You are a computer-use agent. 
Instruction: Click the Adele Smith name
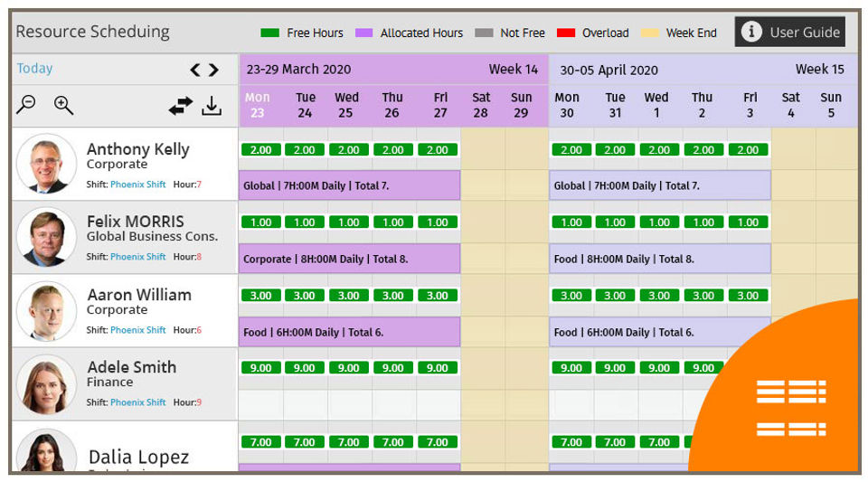[132, 367]
